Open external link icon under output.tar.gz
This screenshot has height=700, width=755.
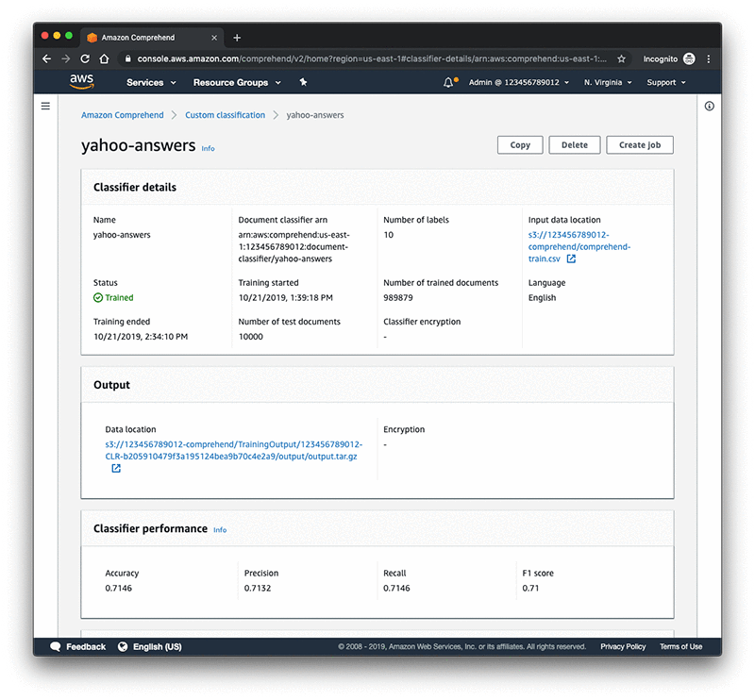pos(116,468)
